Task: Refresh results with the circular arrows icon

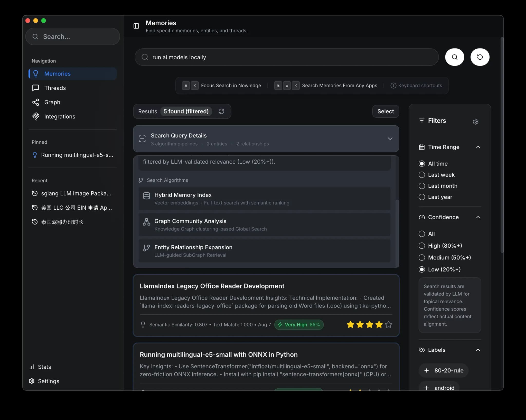Action: pos(221,111)
